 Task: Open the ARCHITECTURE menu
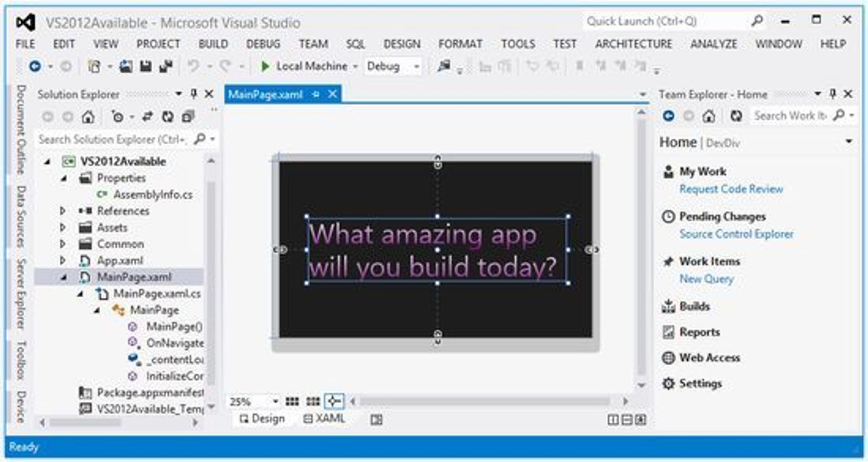(633, 44)
